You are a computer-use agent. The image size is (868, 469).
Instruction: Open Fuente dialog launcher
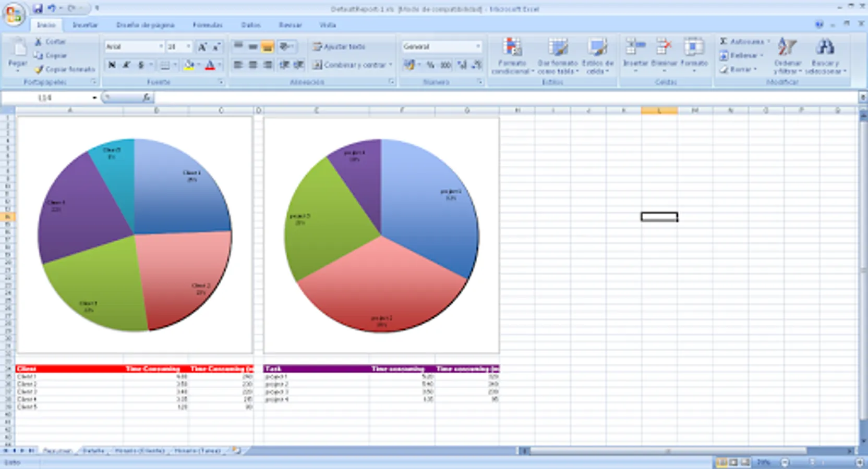[221, 82]
